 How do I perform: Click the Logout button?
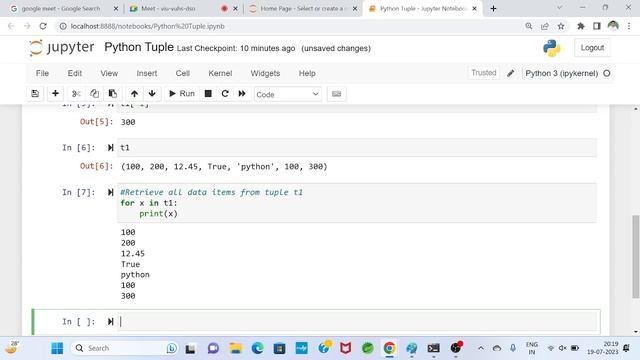pos(592,48)
